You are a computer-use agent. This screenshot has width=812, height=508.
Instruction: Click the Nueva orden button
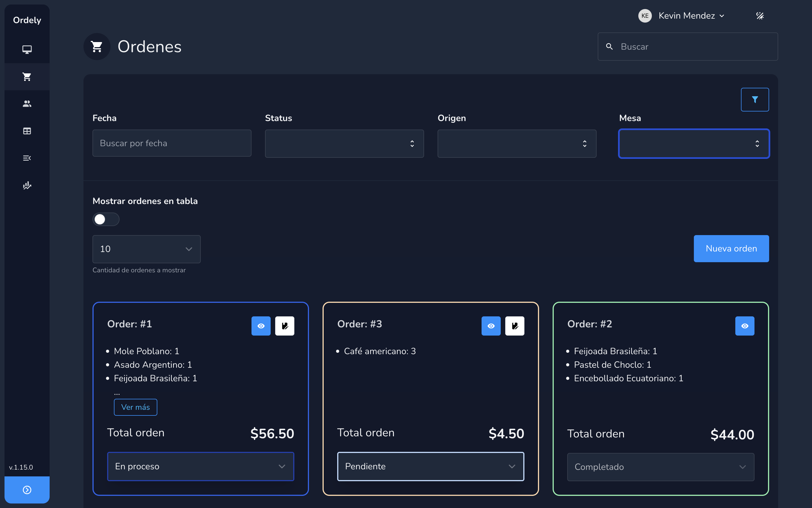coord(731,249)
